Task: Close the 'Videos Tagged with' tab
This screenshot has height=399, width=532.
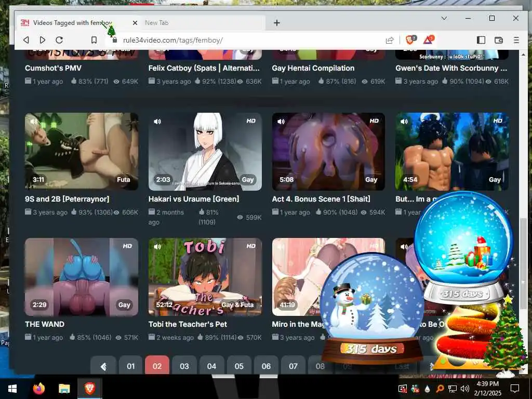Action: (135, 23)
